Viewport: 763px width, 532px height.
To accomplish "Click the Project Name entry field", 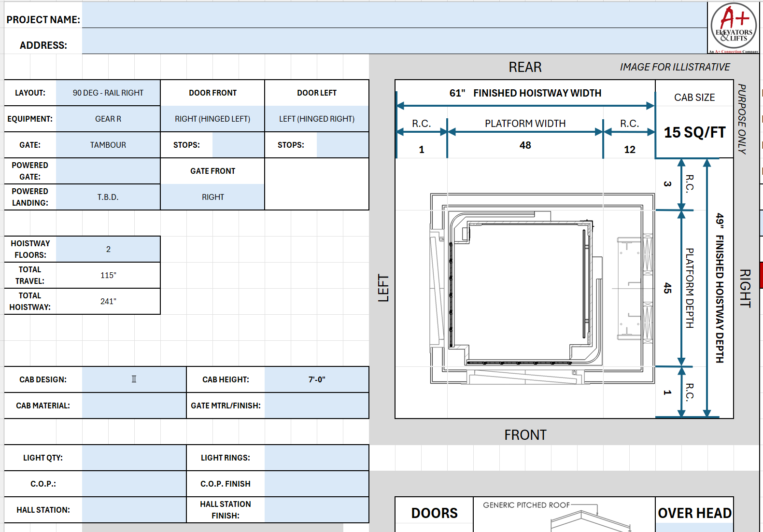I will (394, 15).
